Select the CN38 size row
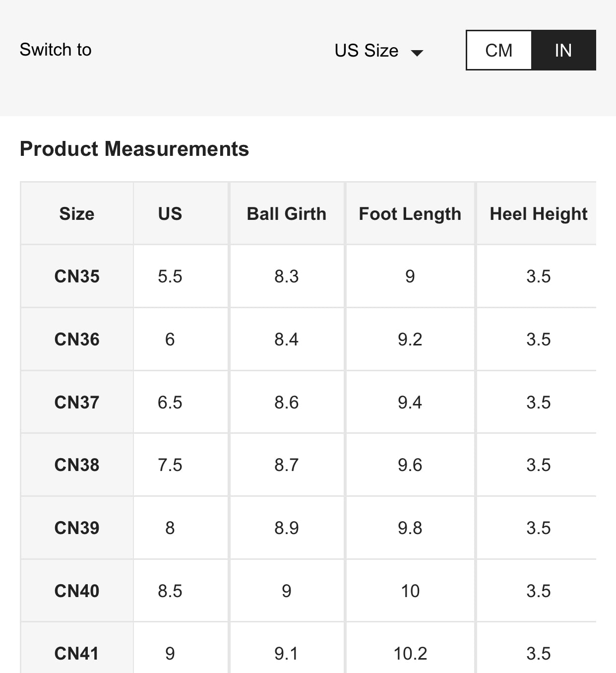Viewport: 616px width, 673px height. [x=308, y=465]
